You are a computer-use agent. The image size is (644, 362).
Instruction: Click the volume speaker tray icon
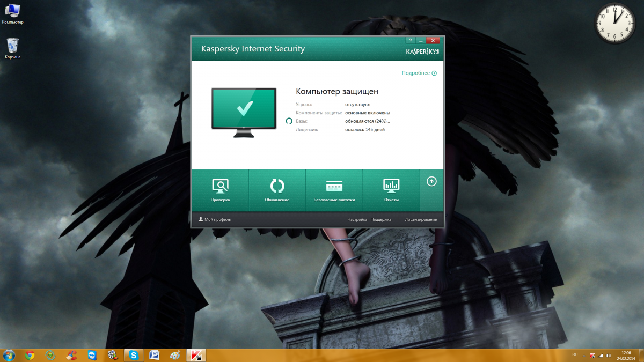pyautogui.click(x=609, y=355)
